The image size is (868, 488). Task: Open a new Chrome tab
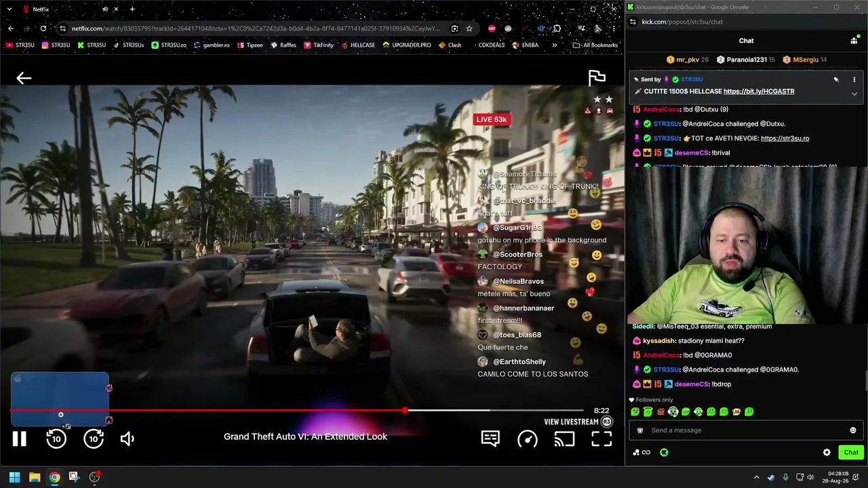(x=132, y=9)
